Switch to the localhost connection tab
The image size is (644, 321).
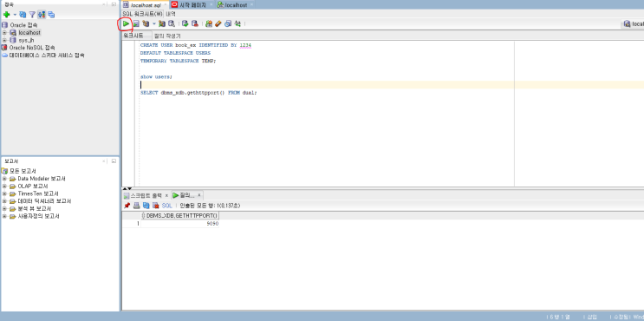(236, 4)
